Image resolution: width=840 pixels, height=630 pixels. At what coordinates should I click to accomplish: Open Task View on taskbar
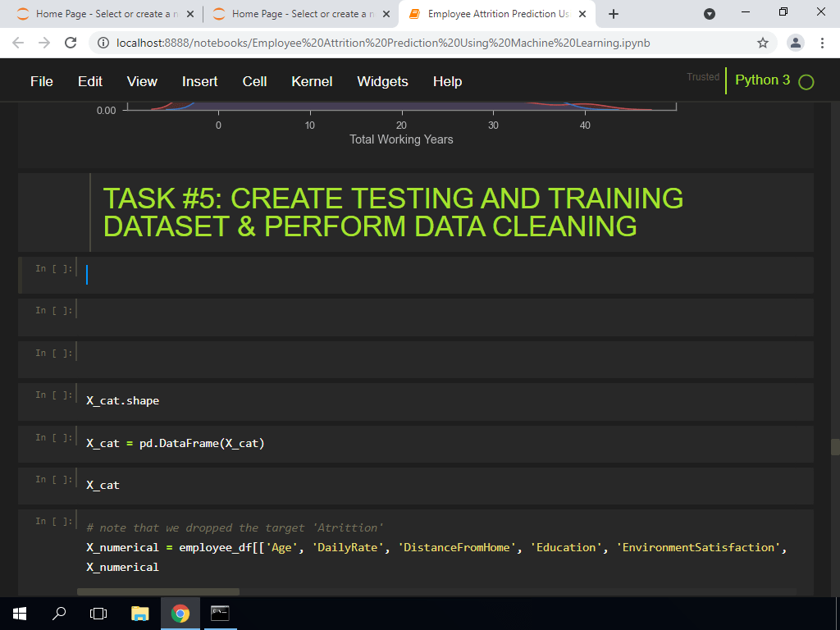98,614
